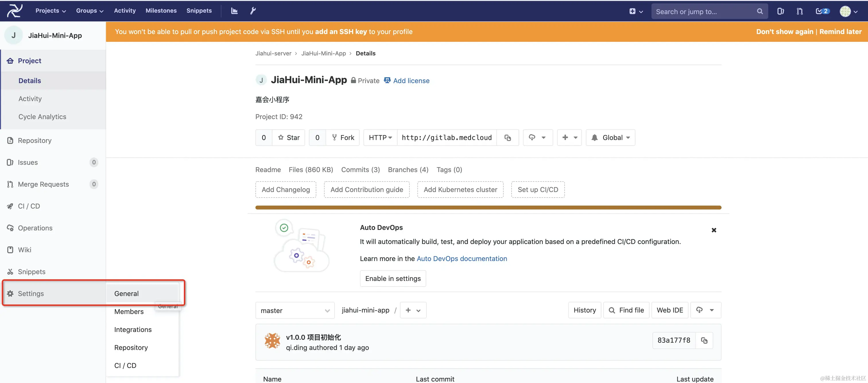Select the clone URL field

pos(447,137)
